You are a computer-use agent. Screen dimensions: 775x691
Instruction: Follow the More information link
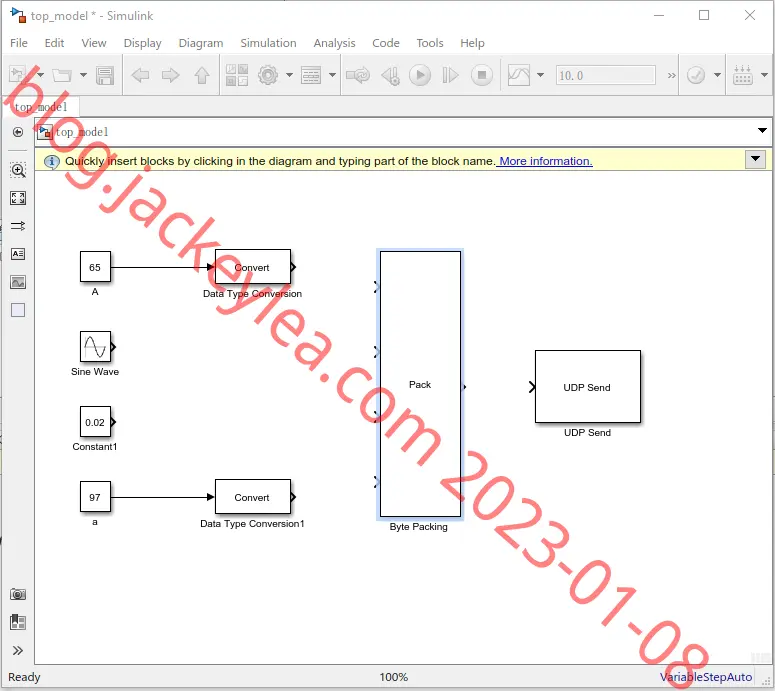[x=546, y=161]
